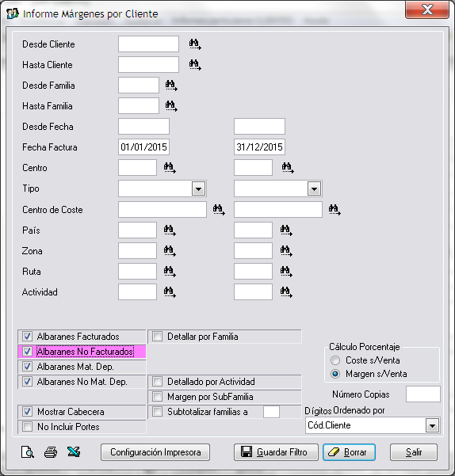The height and width of the screenshot is (476, 455).
Task: Export report with the Excel icon
Action: [x=74, y=451]
